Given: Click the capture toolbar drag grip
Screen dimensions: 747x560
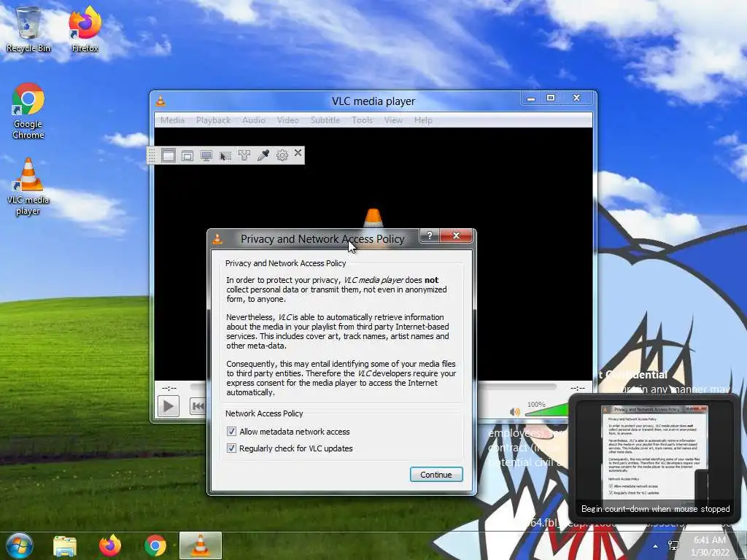Looking at the screenshot, I should click(152, 156).
